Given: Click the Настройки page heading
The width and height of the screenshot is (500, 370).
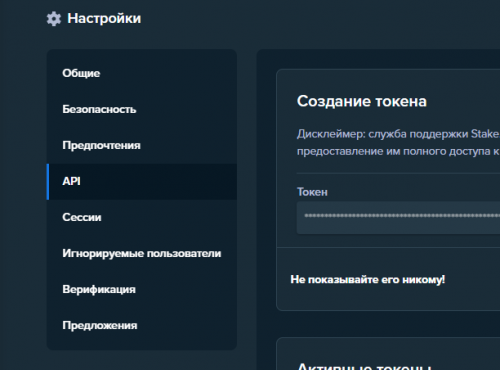Looking at the screenshot, I should 104,18.
